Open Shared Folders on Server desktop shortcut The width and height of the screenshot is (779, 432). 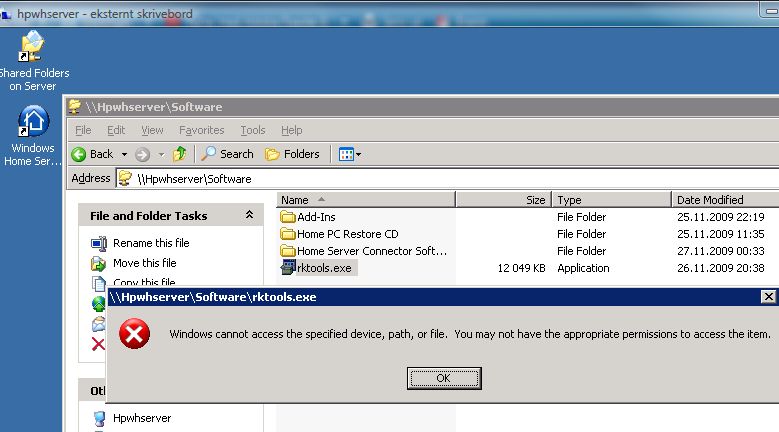click(33, 61)
